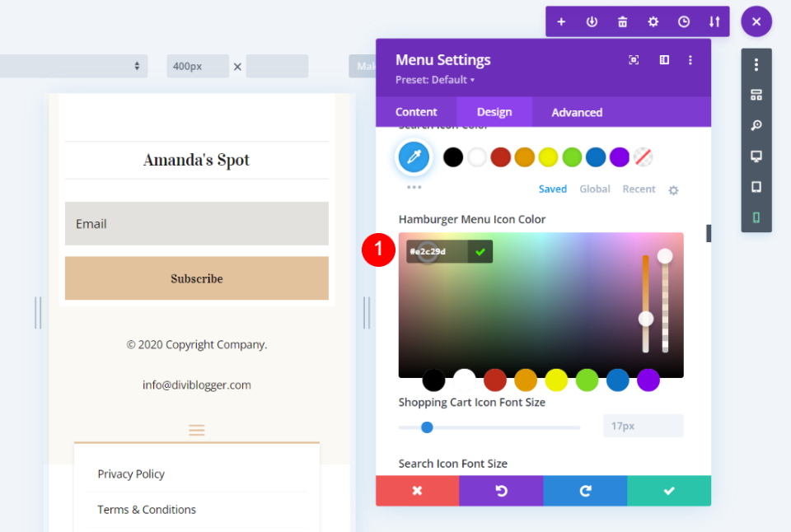Select the Recent colors tab
This screenshot has height=532, width=791.
639,189
